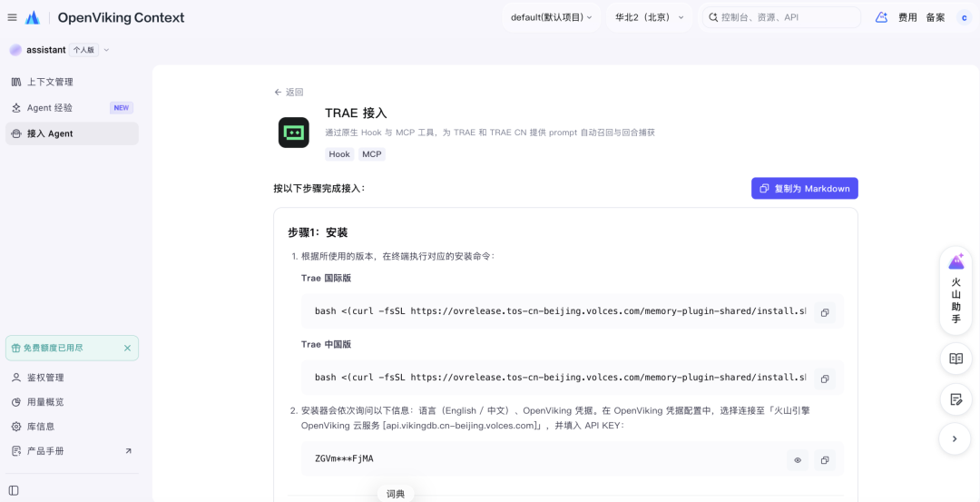Open the documentation book icon on right
The image size is (980, 502).
(955, 359)
